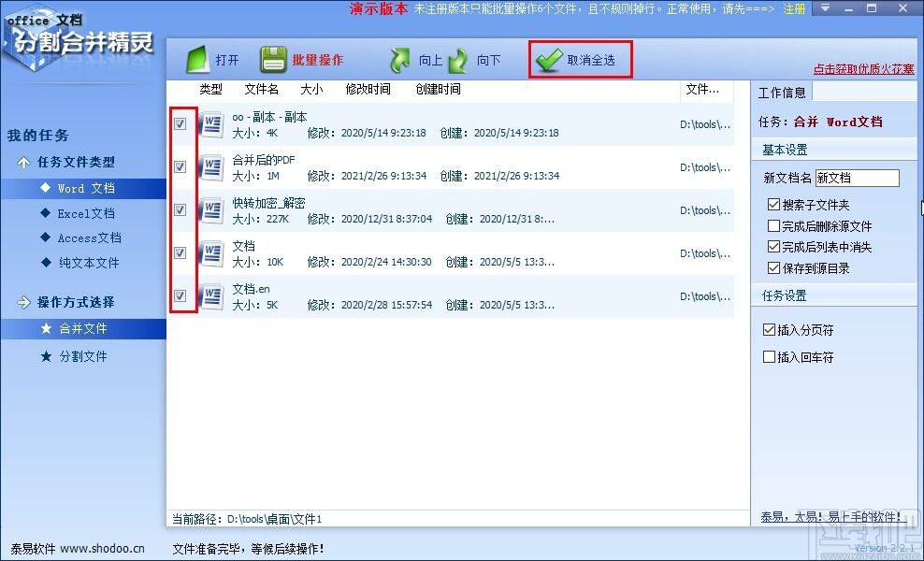924x561 pixels.
Task: Click Word icon of 快转加密_解密
Action: pyautogui.click(x=211, y=210)
